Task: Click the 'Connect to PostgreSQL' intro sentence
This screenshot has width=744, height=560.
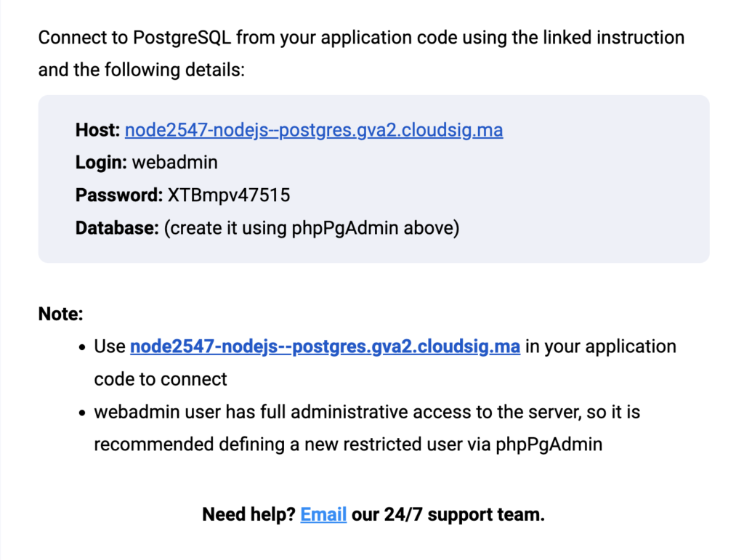Action: click(x=361, y=38)
